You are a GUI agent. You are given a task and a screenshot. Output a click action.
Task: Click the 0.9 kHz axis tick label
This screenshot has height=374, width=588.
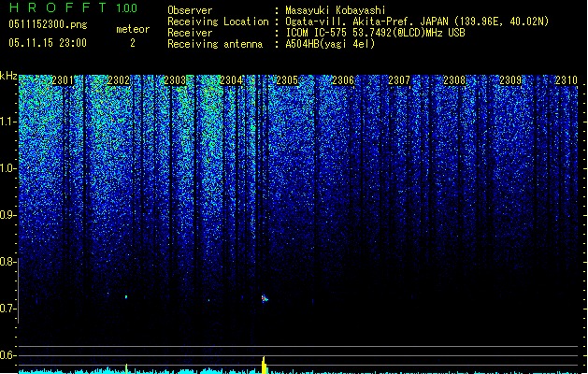(8, 215)
